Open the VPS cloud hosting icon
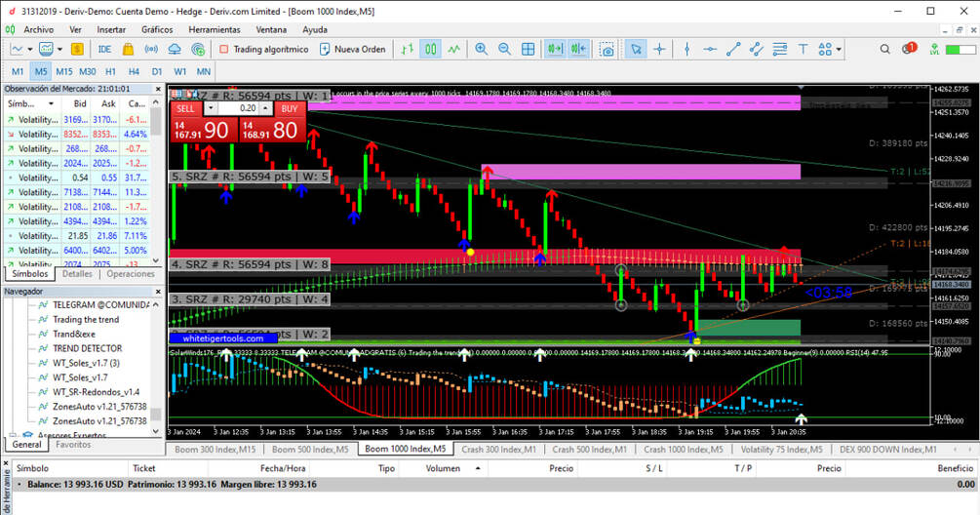The width and height of the screenshot is (980, 515). tap(175, 49)
